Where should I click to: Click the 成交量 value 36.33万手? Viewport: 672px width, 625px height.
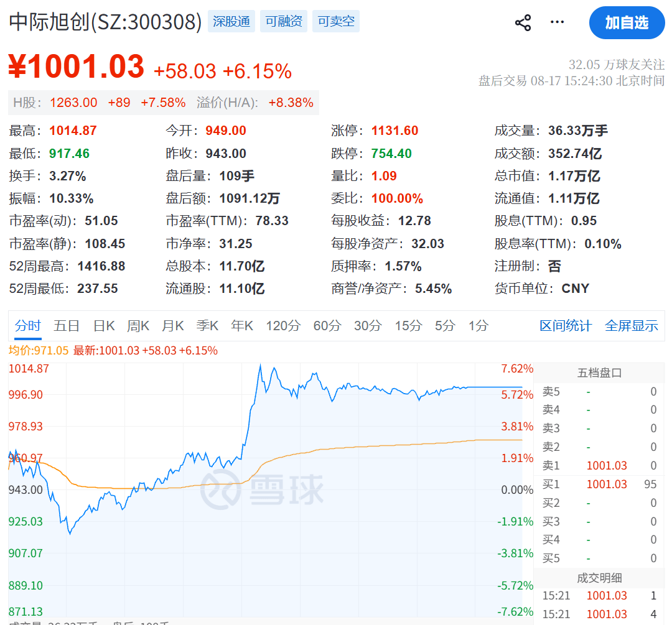[x=577, y=131]
